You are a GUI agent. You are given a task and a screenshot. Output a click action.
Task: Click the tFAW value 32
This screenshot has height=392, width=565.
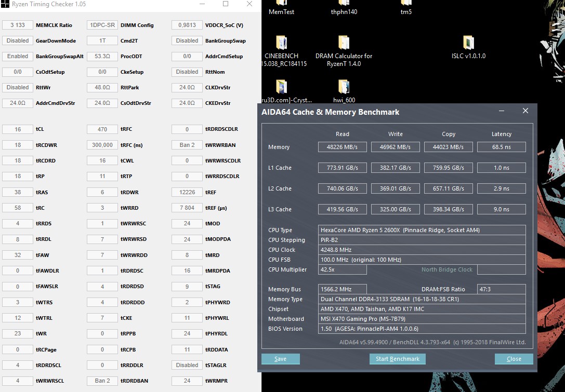pos(18,255)
